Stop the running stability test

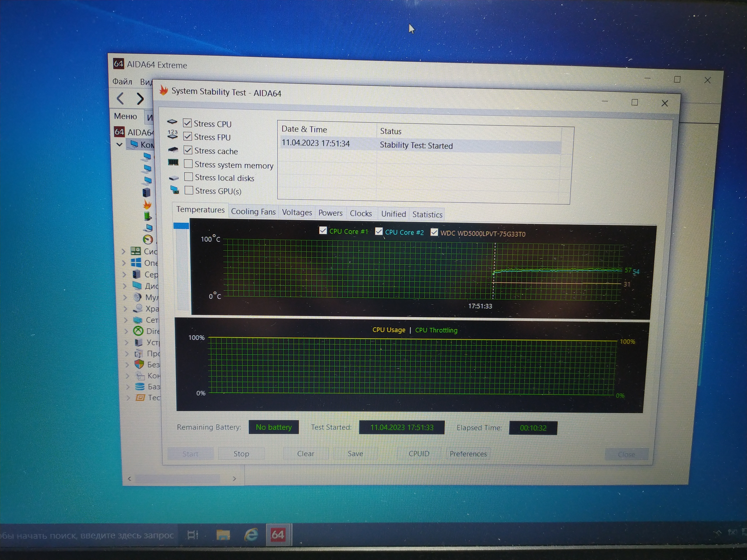click(241, 454)
